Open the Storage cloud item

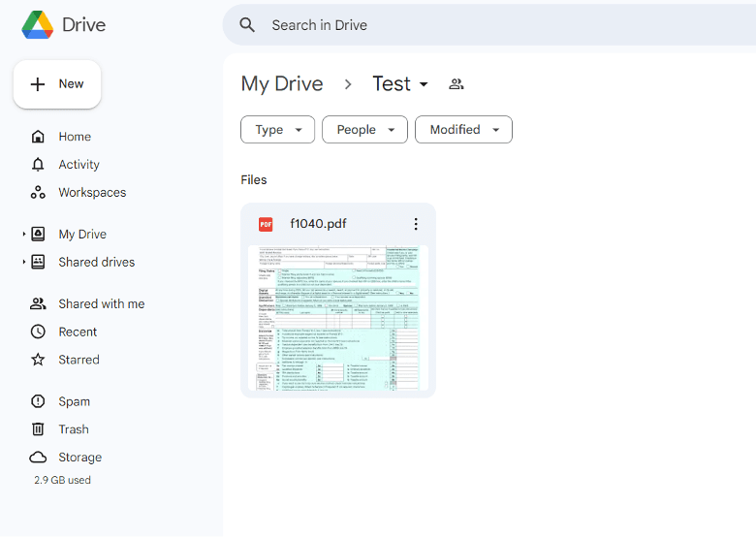point(79,458)
